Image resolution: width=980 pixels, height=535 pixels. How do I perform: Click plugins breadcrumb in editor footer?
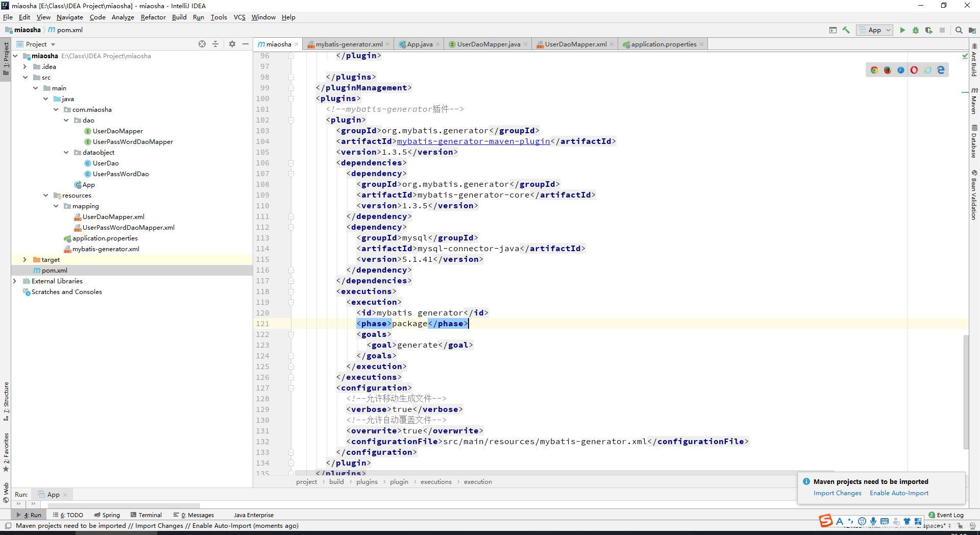point(366,482)
